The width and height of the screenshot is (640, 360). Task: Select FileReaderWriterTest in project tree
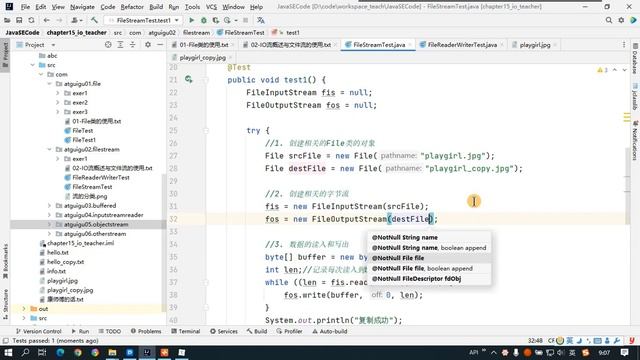point(101,178)
